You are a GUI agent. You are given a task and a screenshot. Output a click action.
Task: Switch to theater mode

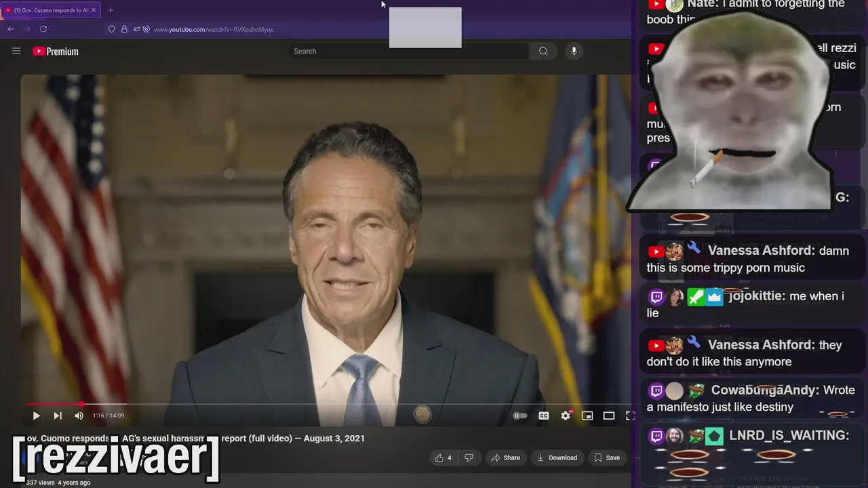pyautogui.click(x=609, y=415)
